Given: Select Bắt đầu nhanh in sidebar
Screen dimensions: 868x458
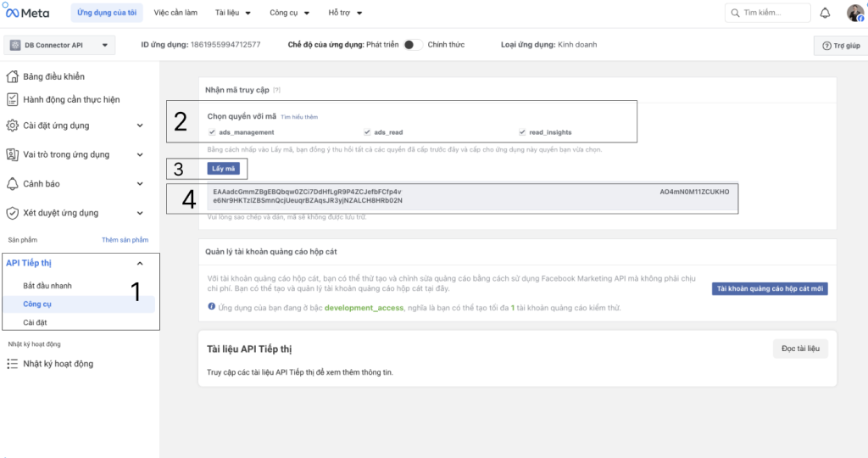Looking at the screenshot, I should pyautogui.click(x=47, y=286).
